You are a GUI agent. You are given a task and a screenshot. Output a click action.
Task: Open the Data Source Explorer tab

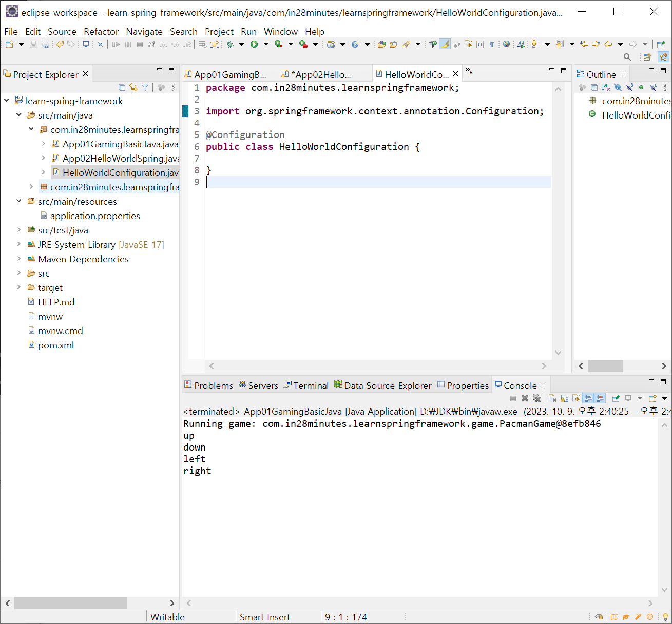click(383, 385)
